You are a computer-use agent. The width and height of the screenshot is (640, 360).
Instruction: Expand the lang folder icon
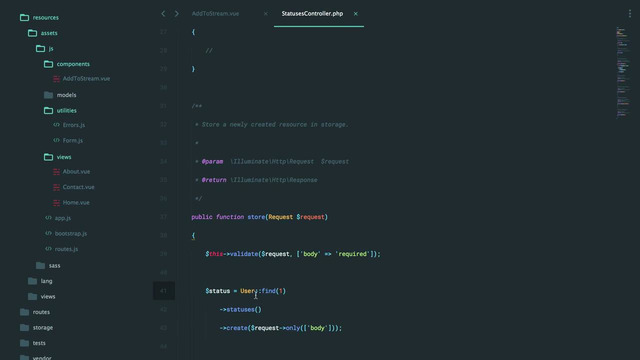tap(32, 281)
